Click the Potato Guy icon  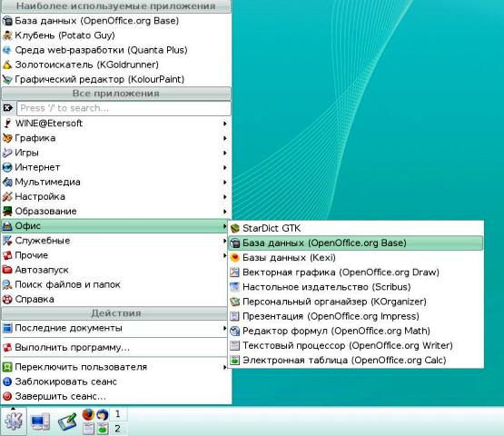(x=7, y=35)
